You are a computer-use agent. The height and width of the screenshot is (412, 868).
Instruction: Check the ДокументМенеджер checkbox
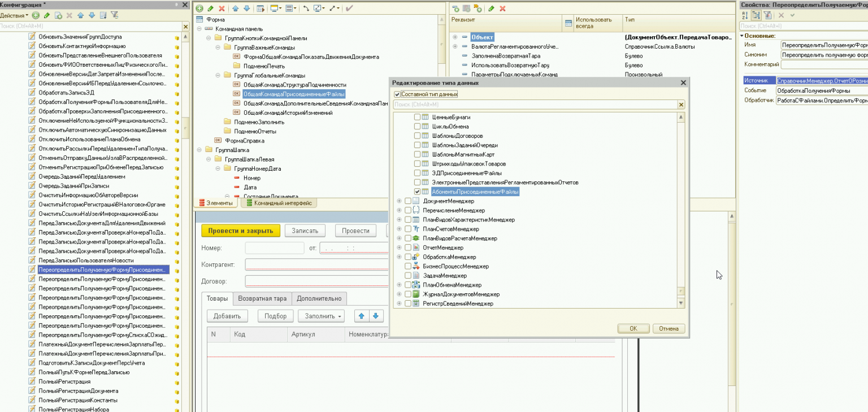pyautogui.click(x=408, y=201)
